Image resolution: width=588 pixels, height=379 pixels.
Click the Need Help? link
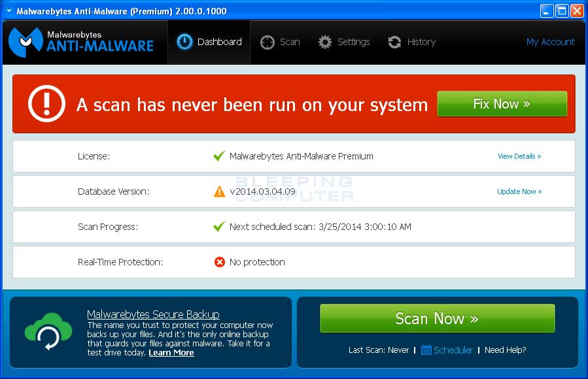pyautogui.click(x=505, y=350)
